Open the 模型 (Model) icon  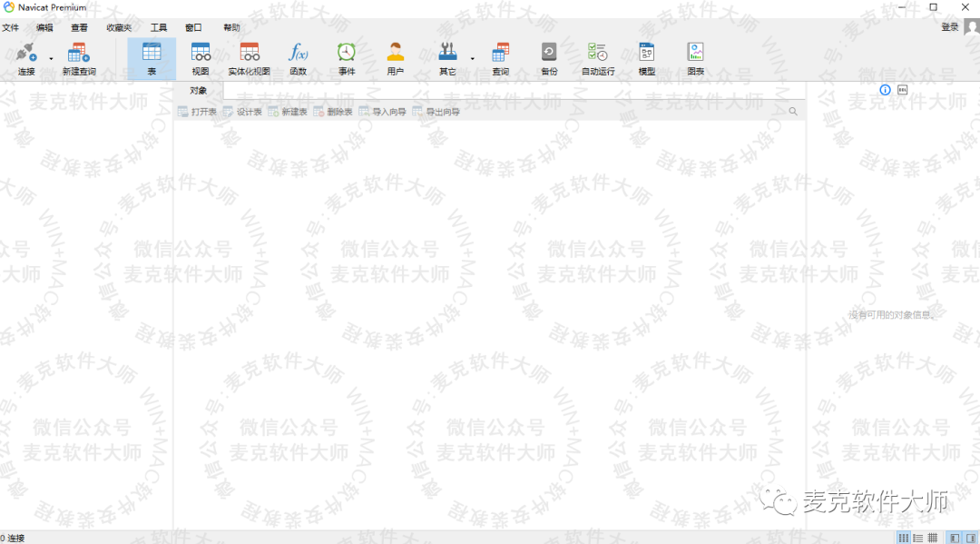point(647,59)
